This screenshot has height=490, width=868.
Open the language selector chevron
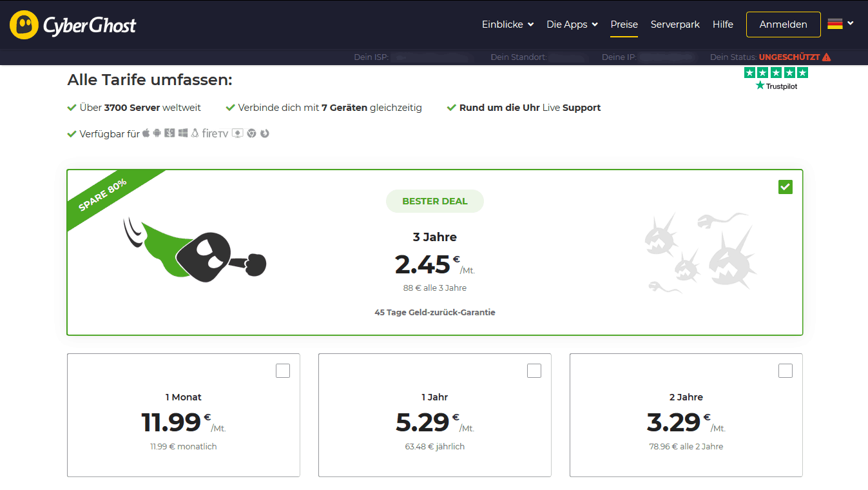(x=851, y=23)
